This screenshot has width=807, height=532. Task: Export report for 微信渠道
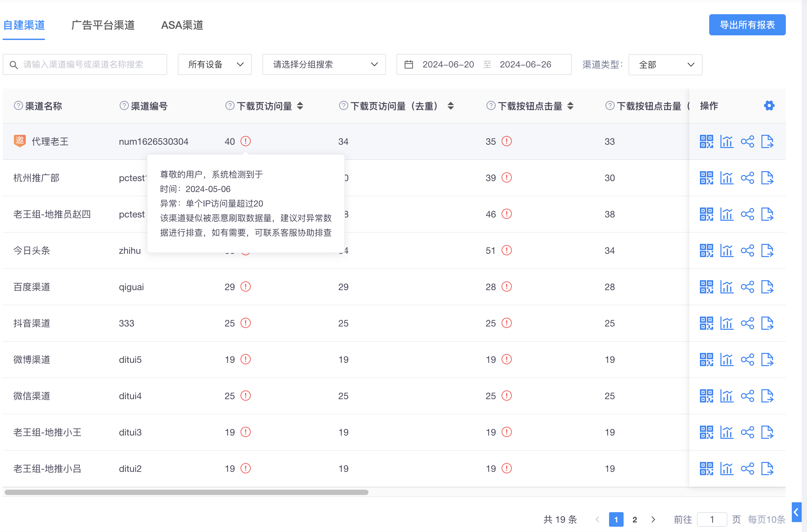[x=767, y=396]
